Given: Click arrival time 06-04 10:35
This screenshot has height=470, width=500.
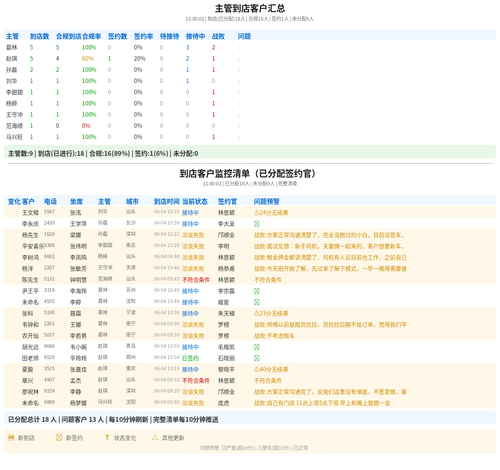Looking at the screenshot, I should click(167, 212).
